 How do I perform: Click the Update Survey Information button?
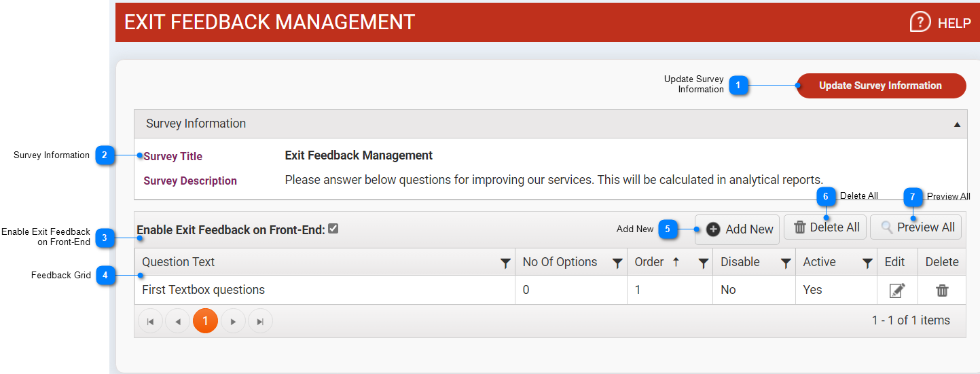click(x=881, y=86)
